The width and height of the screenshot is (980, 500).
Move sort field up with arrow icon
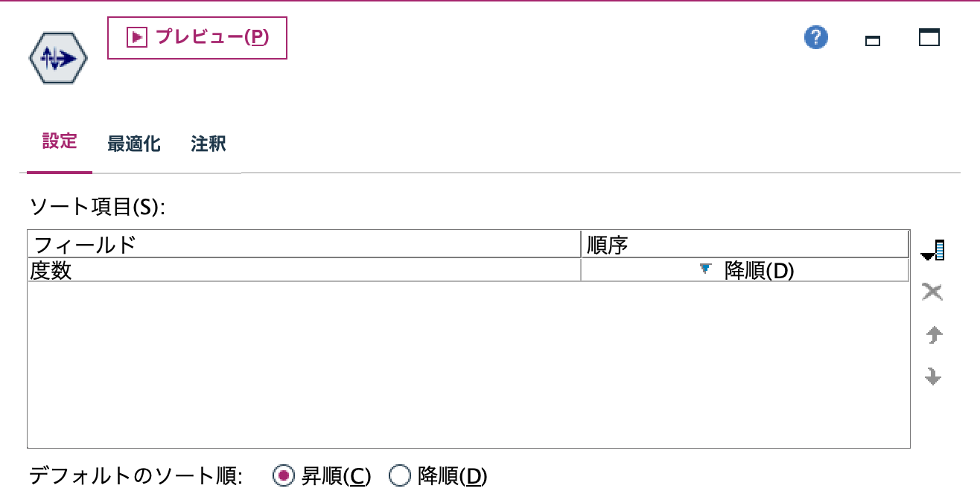[x=933, y=335]
